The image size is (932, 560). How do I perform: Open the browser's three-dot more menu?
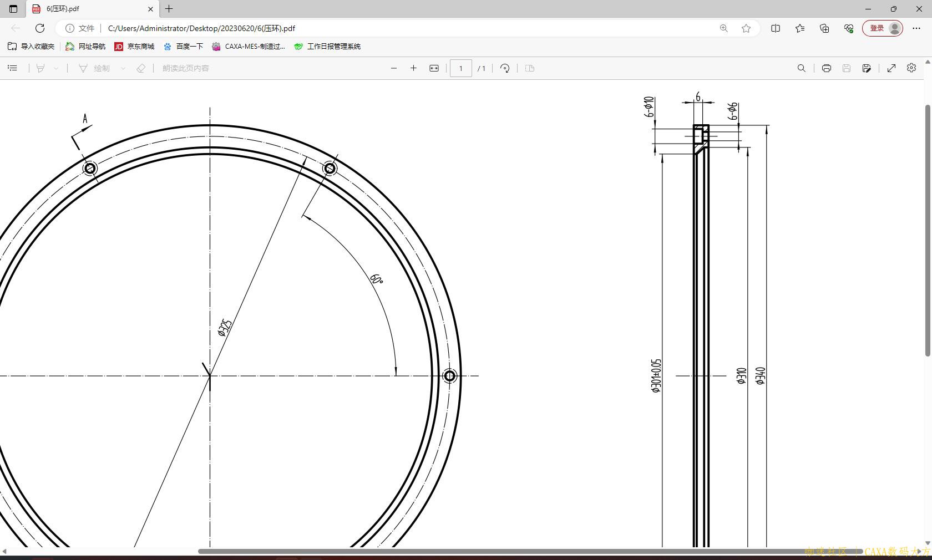[x=916, y=28]
